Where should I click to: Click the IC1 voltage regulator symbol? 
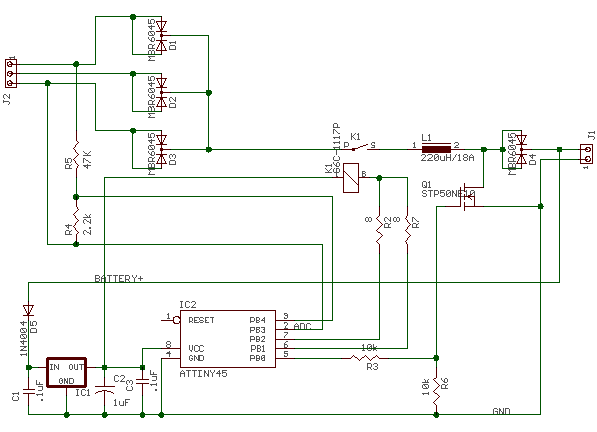(67, 372)
